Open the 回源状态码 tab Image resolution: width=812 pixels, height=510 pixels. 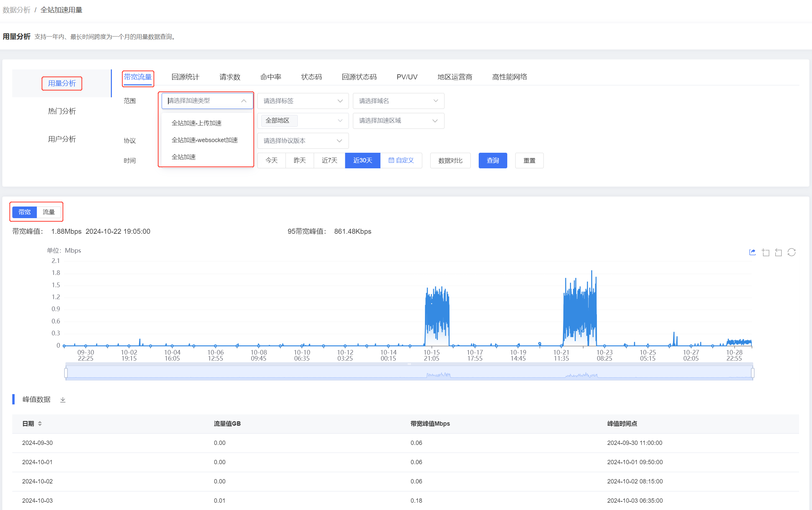pos(359,77)
